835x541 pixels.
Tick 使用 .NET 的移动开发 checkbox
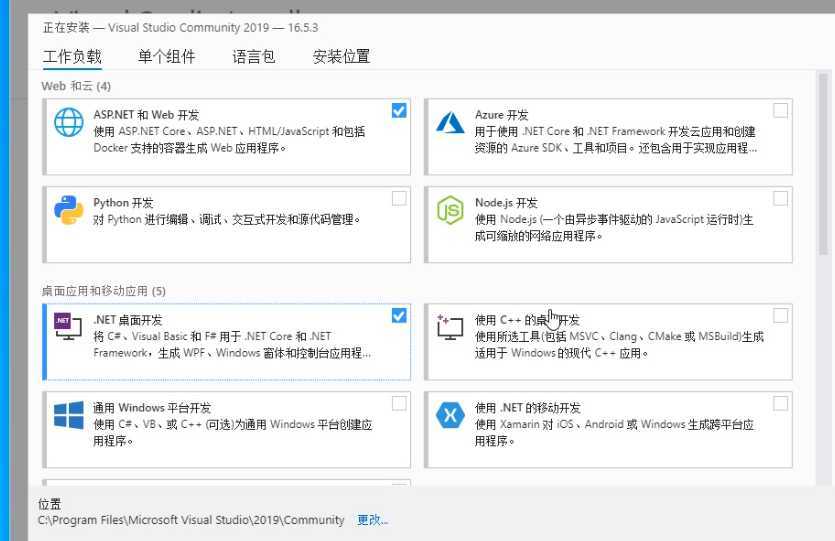(x=780, y=403)
